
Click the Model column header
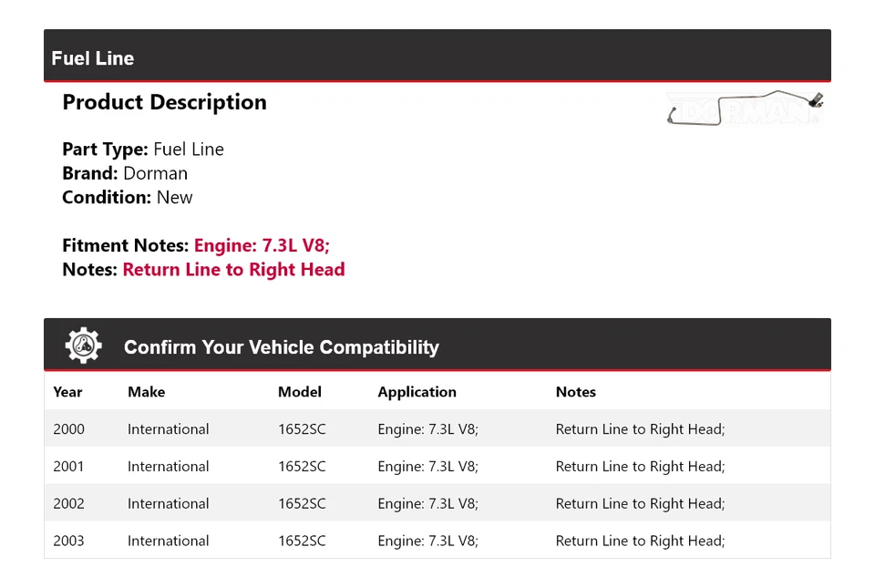[300, 392]
